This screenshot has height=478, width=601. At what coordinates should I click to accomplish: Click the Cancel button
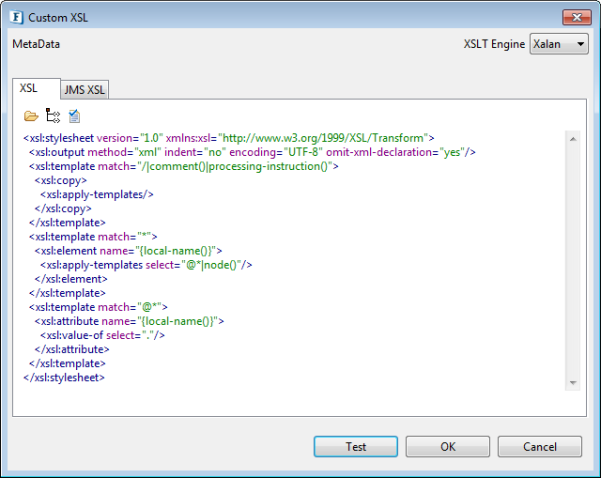point(539,447)
